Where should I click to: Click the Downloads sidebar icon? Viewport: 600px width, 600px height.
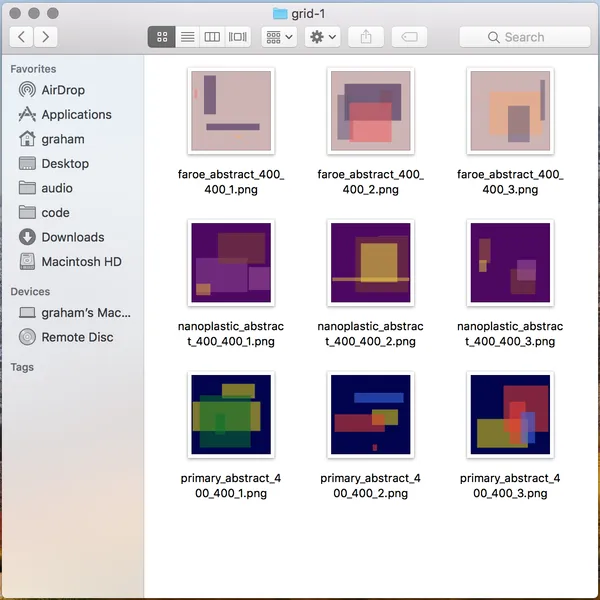[x=27, y=237]
